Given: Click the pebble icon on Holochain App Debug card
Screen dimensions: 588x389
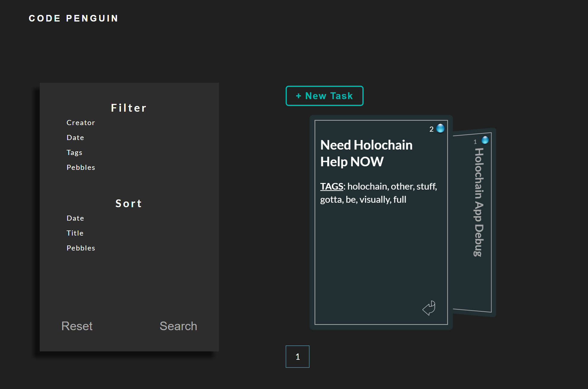Looking at the screenshot, I should [x=485, y=140].
